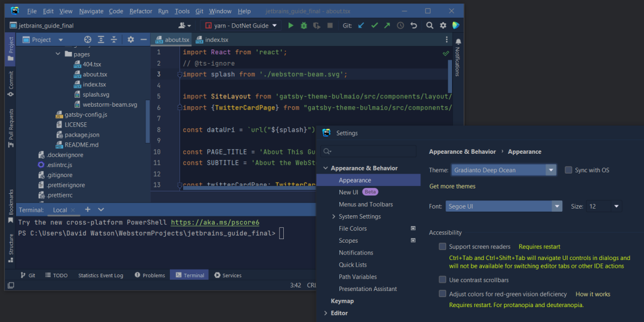Hide the Project tool window
Image resolution: width=644 pixels, height=322 pixels.
(144, 39)
